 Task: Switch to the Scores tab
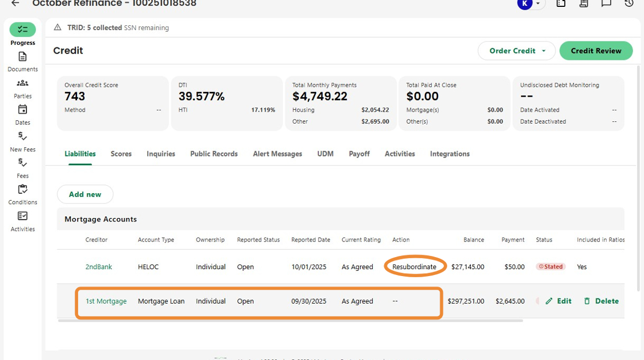tap(121, 154)
